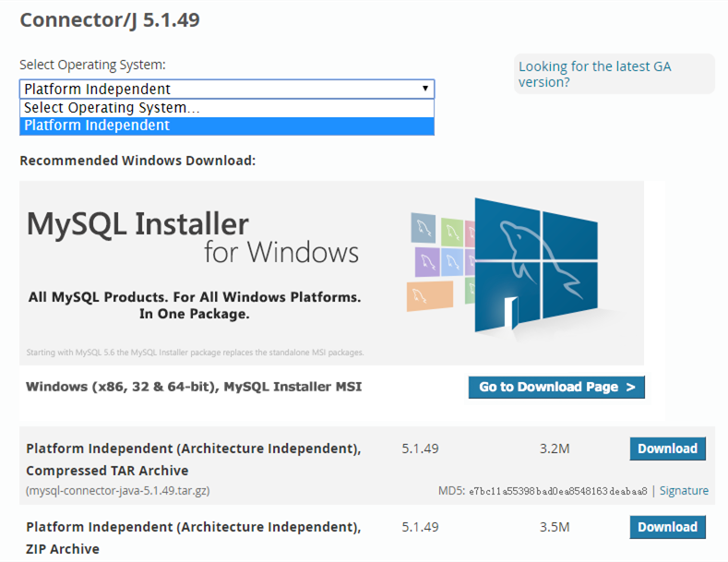Click the green dolphin tile in banner

click(451, 230)
